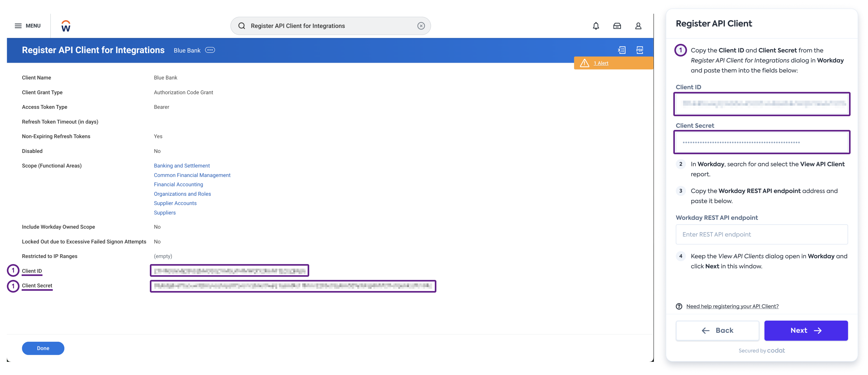
Task: Clear the search field text
Action: pos(421,26)
